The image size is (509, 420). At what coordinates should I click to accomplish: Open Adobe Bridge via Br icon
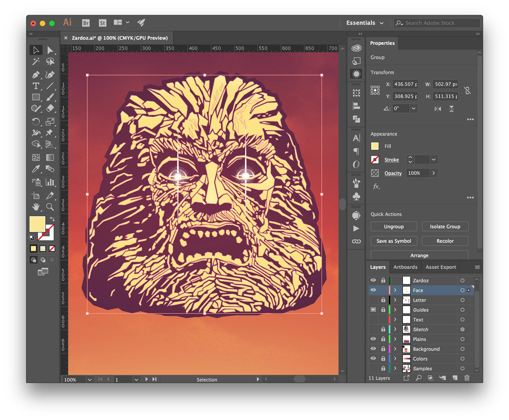pyautogui.click(x=86, y=23)
